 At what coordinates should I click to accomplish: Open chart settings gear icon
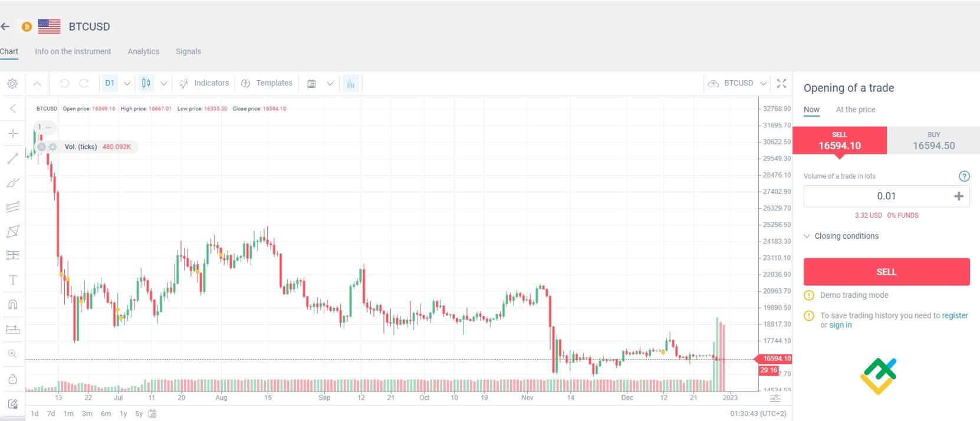tap(12, 84)
